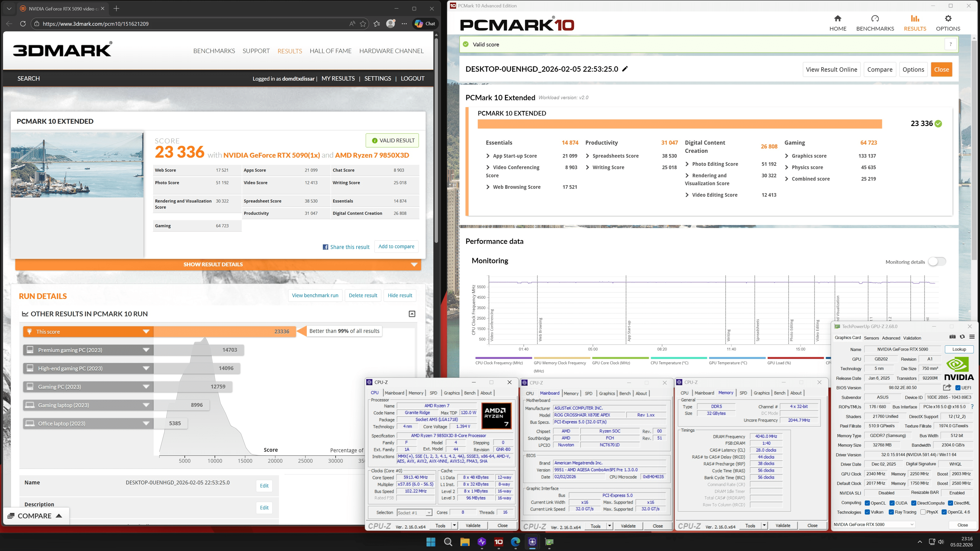Screen dimensions: 980x551
Task: Toggle the Monitoring details switch
Action: (937, 262)
